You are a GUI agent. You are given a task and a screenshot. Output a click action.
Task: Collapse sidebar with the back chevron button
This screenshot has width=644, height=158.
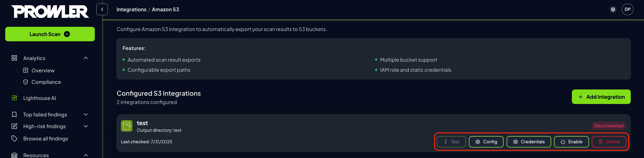(102, 9)
